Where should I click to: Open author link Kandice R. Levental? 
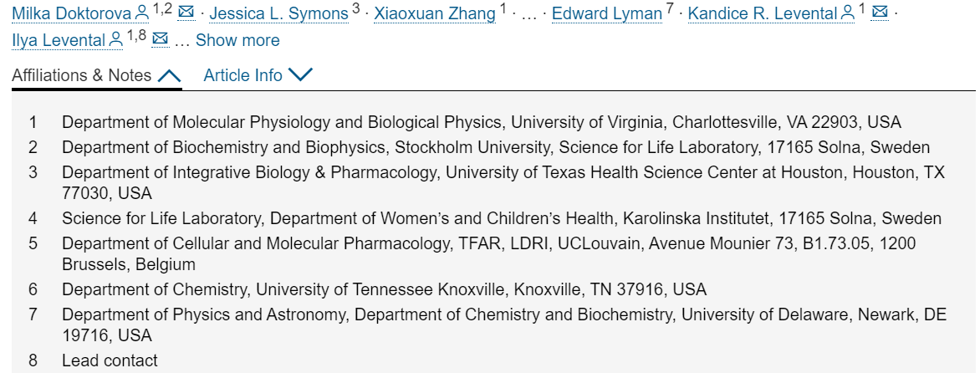[x=763, y=13]
